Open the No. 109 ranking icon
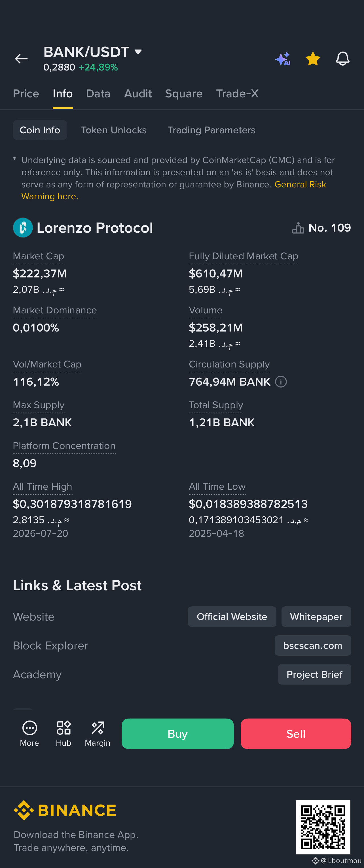 298,228
